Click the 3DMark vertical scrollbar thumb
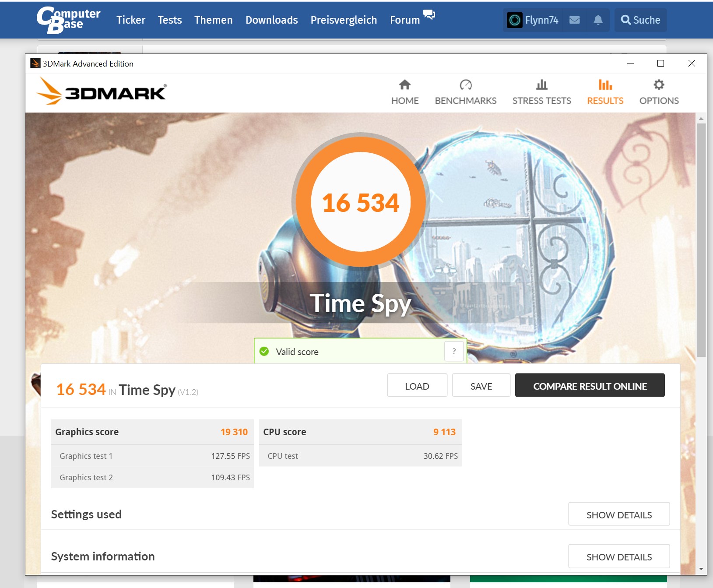Image resolution: width=713 pixels, height=588 pixels. (701, 240)
